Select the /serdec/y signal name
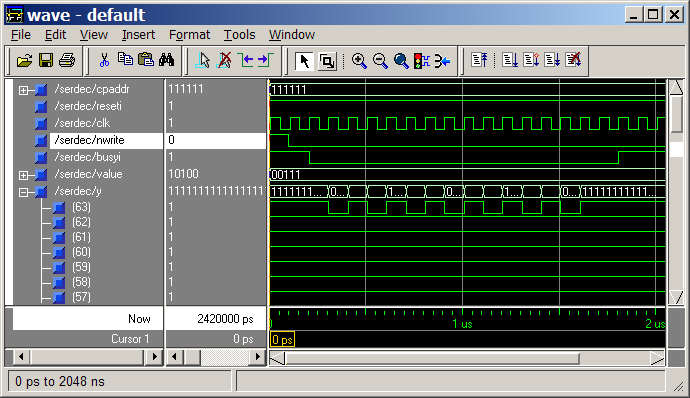690x398 pixels. pos(78,192)
